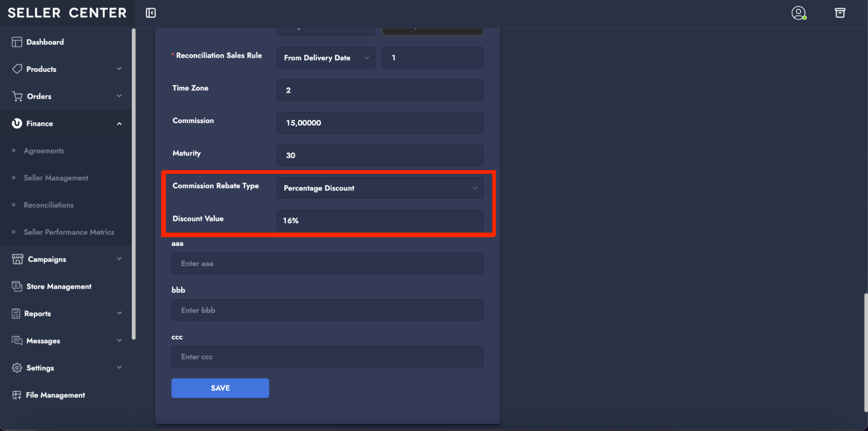Expand the Products menu chevron

(119, 69)
